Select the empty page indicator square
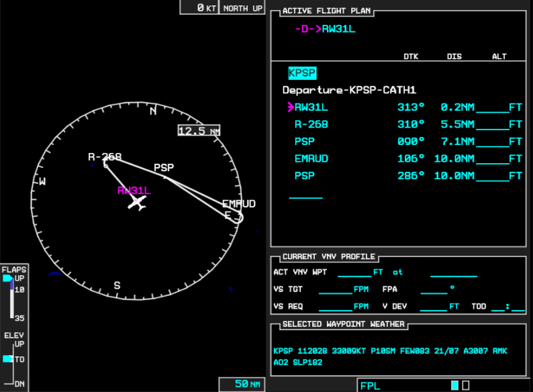This screenshot has height=392, width=533. tap(466, 385)
